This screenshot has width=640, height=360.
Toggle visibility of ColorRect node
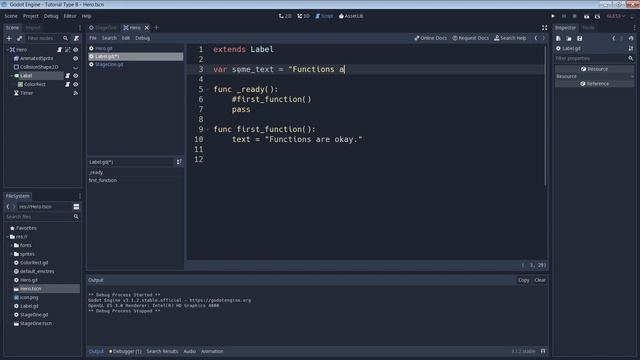[76, 84]
